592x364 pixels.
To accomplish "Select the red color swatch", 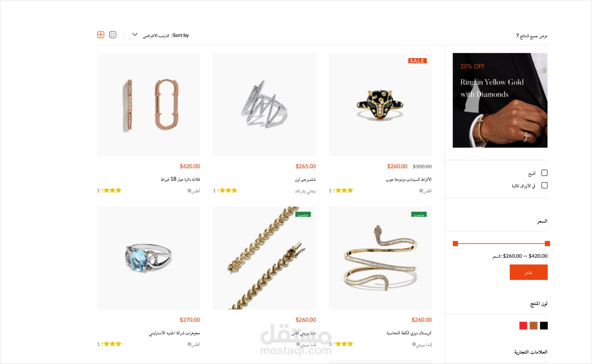I will click(523, 326).
